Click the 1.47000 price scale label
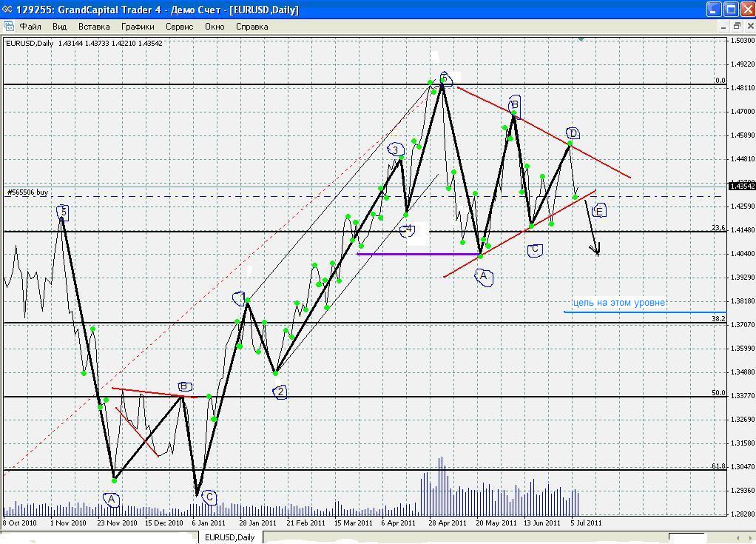 pos(743,112)
